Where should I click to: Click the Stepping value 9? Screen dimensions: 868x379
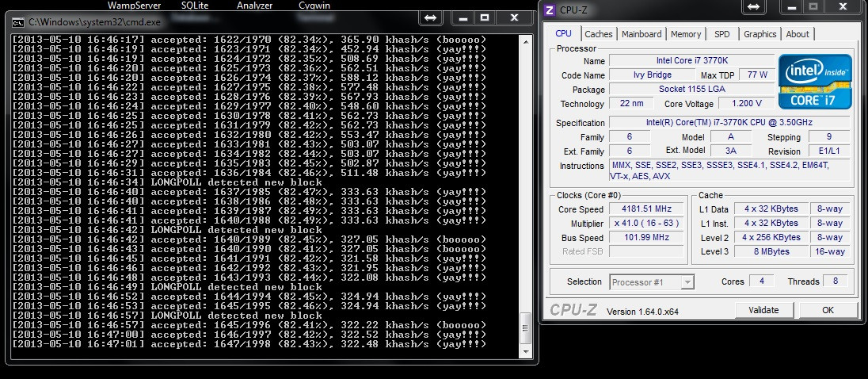(x=828, y=137)
